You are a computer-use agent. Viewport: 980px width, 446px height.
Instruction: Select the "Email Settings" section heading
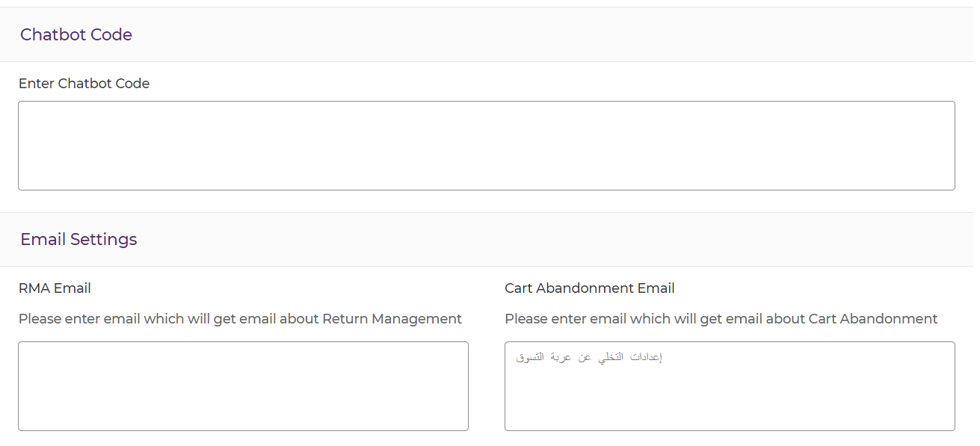click(78, 239)
